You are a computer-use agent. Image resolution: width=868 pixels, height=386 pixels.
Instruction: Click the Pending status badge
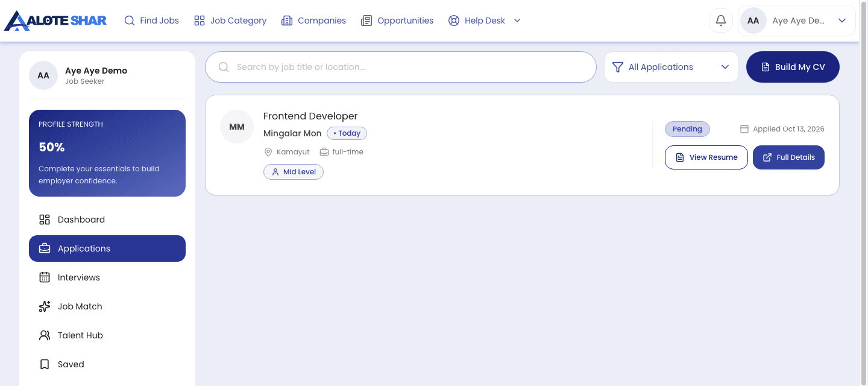point(687,129)
